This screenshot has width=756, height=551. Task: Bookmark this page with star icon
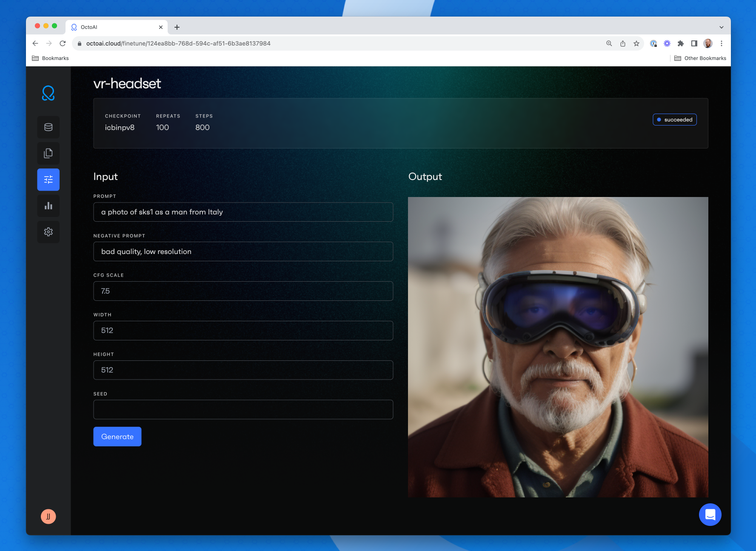click(636, 43)
